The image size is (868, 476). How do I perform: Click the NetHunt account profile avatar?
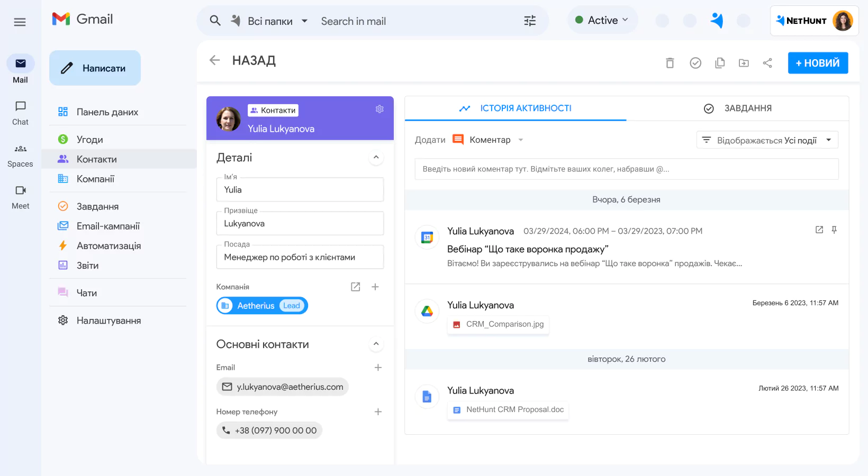843,21
